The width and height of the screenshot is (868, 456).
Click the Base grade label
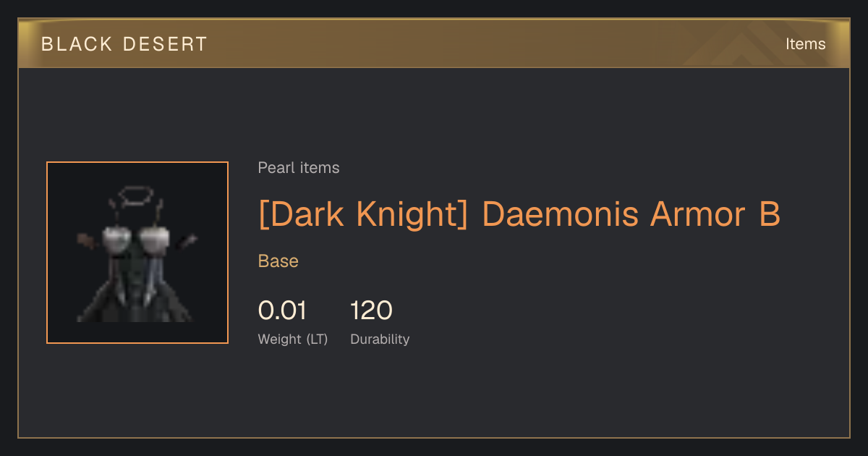[278, 261]
